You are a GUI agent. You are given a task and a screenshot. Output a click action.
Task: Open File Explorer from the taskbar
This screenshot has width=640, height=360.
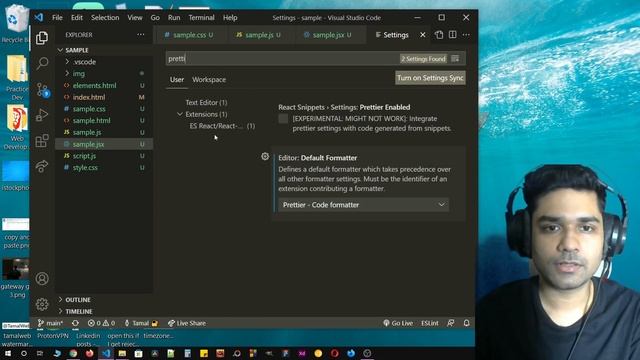click(122, 353)
